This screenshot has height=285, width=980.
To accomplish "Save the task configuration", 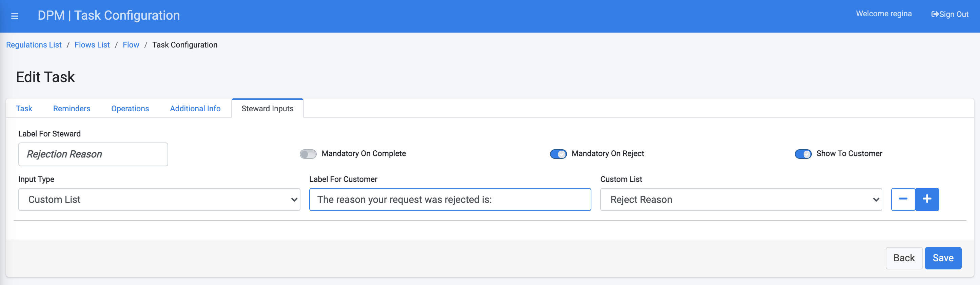I will (x=943, y=258).
